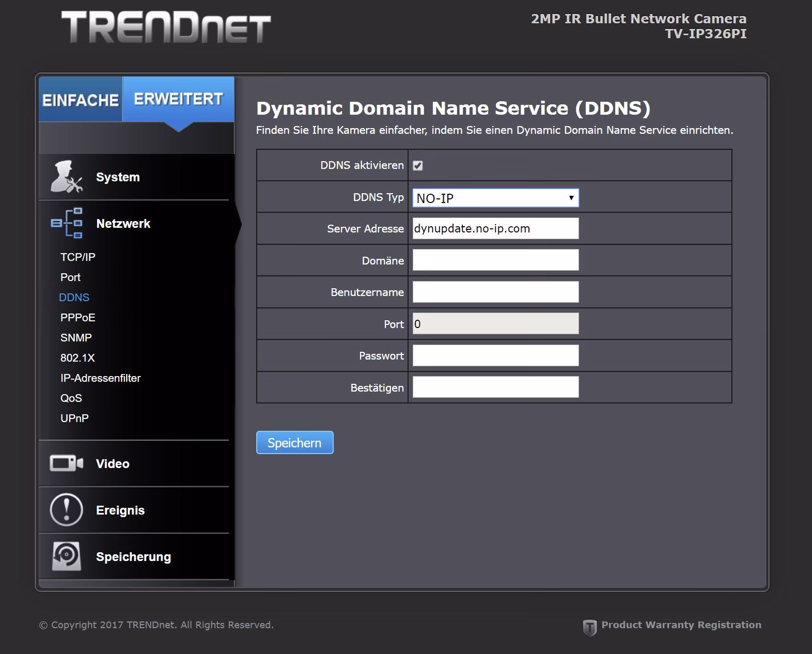
Task: Navigate to IP-Adressenfilter page
Action: point(100,378)
